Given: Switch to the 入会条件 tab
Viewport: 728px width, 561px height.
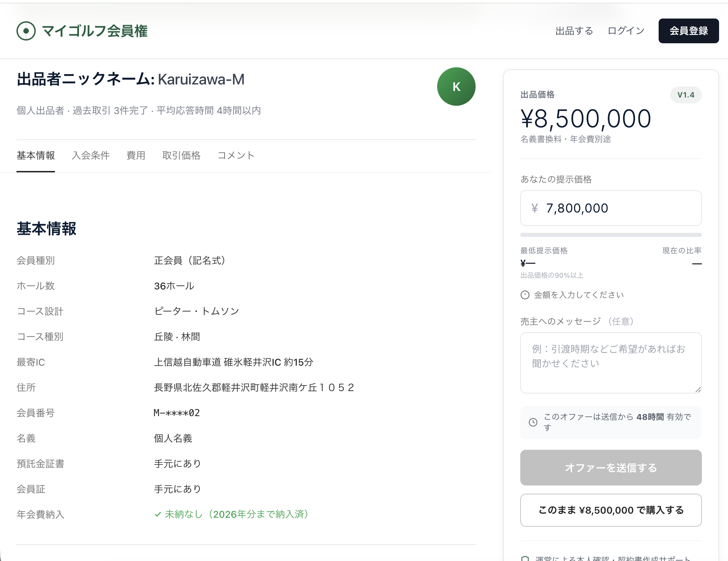Looking at the screenshot, I should (x=91, y=155).
